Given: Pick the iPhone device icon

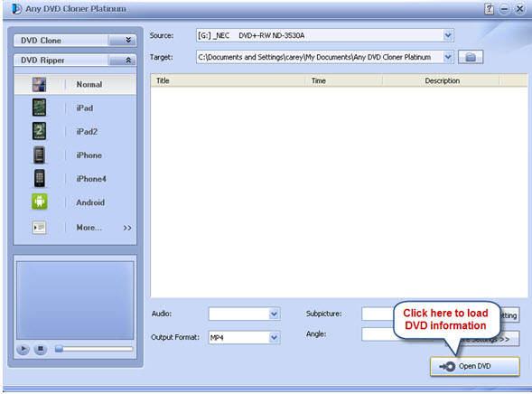Looking at the screenshot, I should (x=39, y=155).
